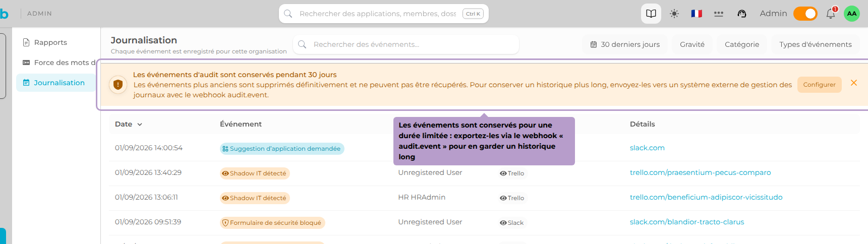
Task: Click the date 01/09/2026 09:51:39
Action: click(x=148, y=222)
